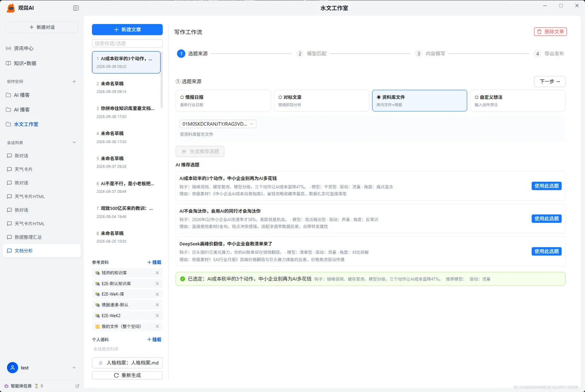Use topic AI不会淘汰你

[546, 218]
